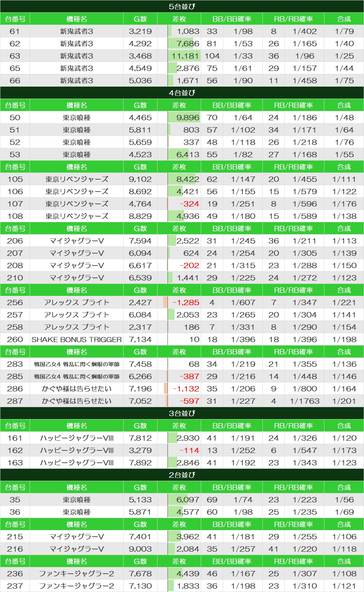The image size is (364, 592).
Task: Click the 11,181 payout value
Action: click(x=185, y=56)
